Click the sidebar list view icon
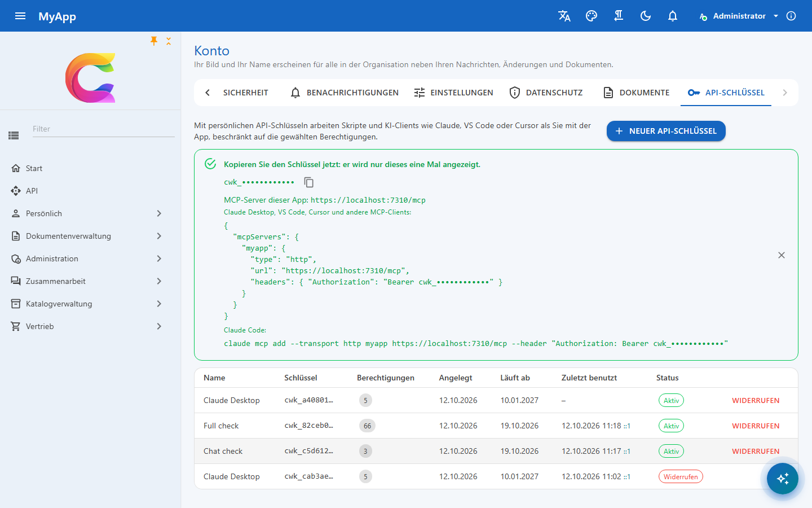 [14, 135]
